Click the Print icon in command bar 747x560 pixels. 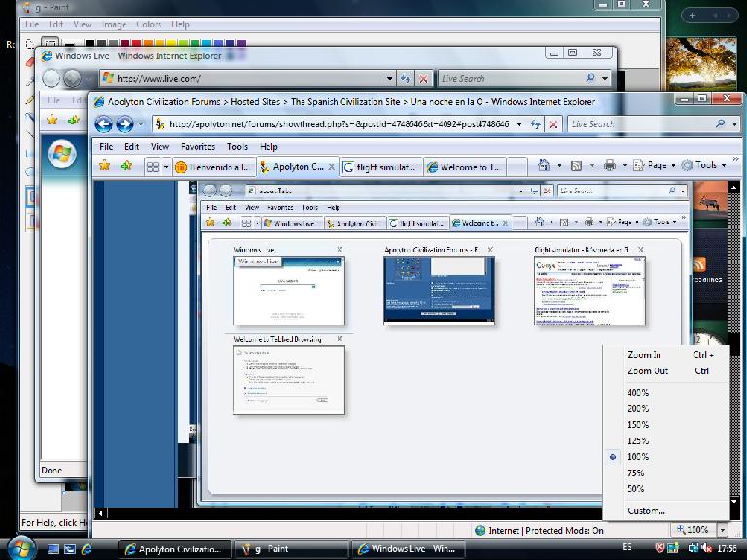(609, 166)
